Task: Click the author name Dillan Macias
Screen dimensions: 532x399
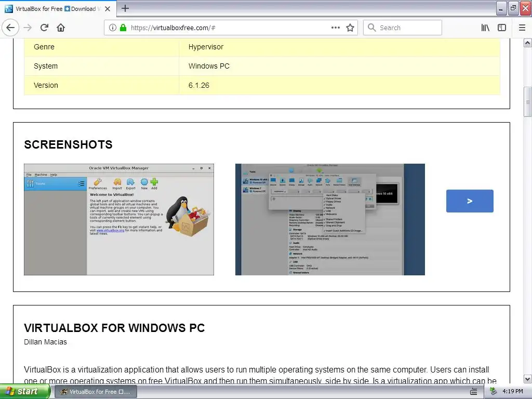Action: [46, 342]
